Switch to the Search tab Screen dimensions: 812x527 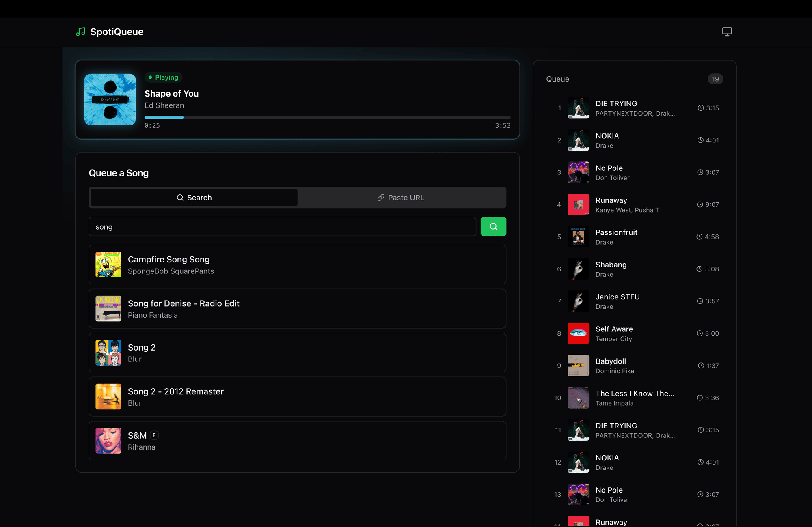pyautogui.click(x=194, y=198)
